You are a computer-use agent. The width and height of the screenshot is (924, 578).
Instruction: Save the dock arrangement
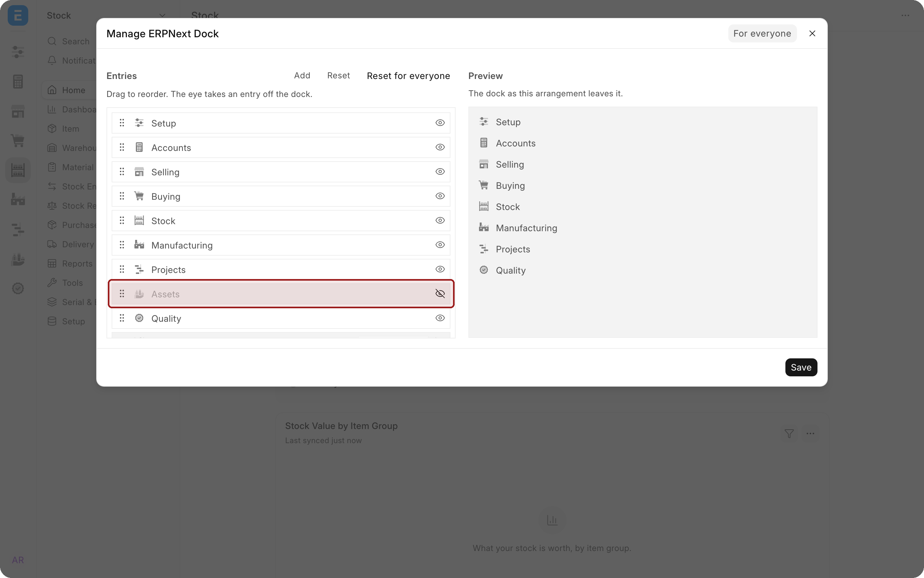tap(801, 367)
